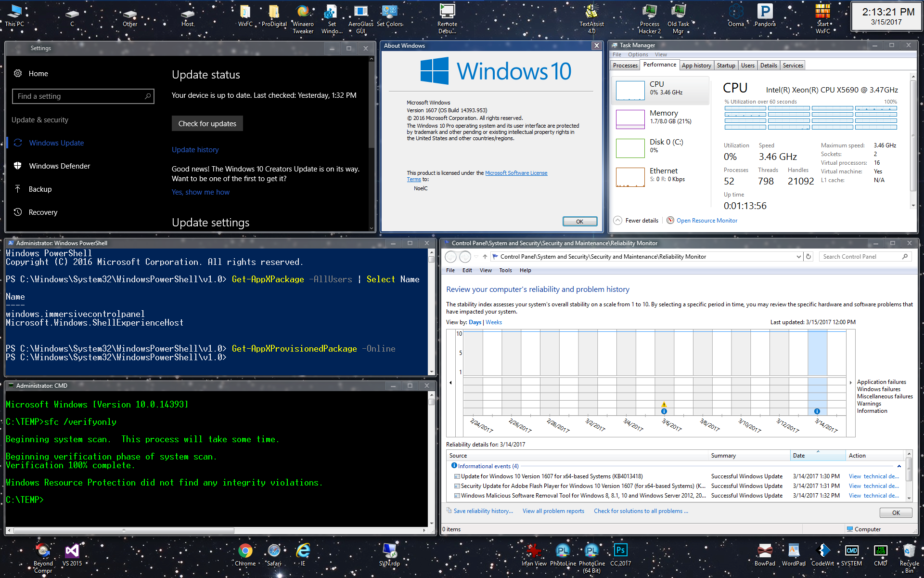924x578 pixels.
Task: Click Settings Home gear icon
Action: click(x=18, y=73)
